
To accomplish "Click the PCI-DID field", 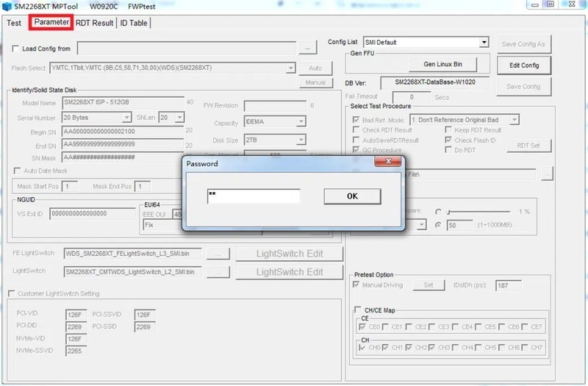I will tap(76, 326).
